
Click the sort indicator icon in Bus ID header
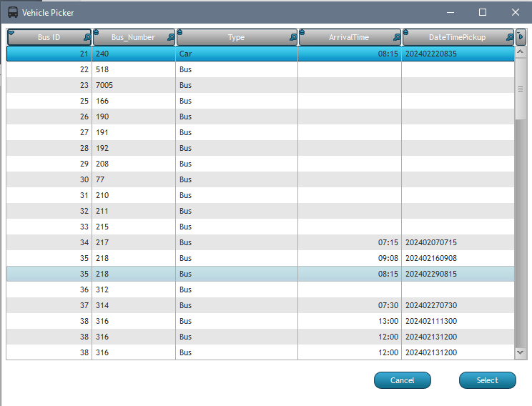tap(11, 34)
